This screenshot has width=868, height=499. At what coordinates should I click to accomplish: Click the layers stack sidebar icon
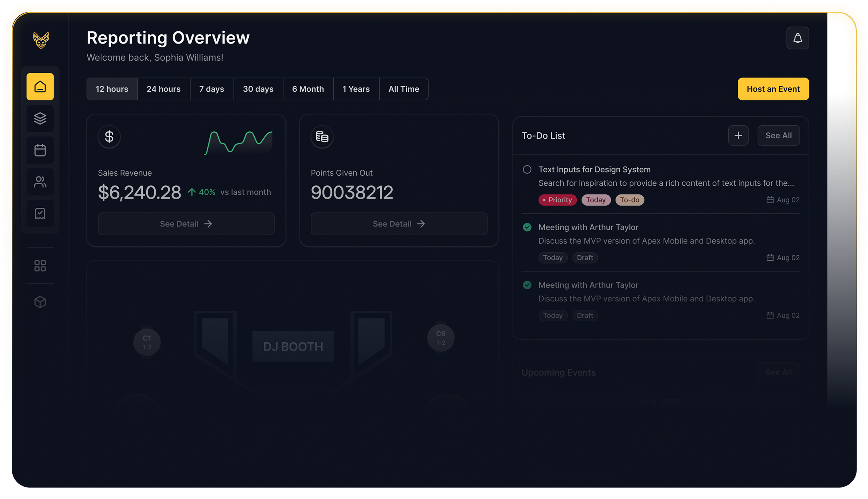40,118
